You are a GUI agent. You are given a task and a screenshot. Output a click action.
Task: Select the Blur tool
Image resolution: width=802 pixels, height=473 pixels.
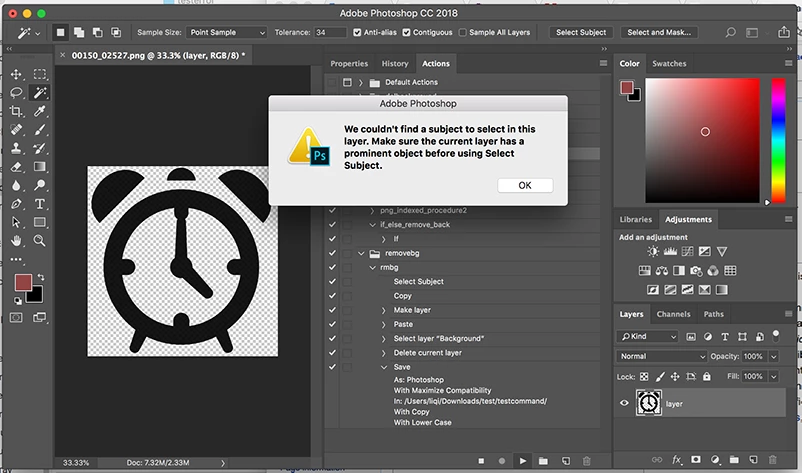click(16, 185)
